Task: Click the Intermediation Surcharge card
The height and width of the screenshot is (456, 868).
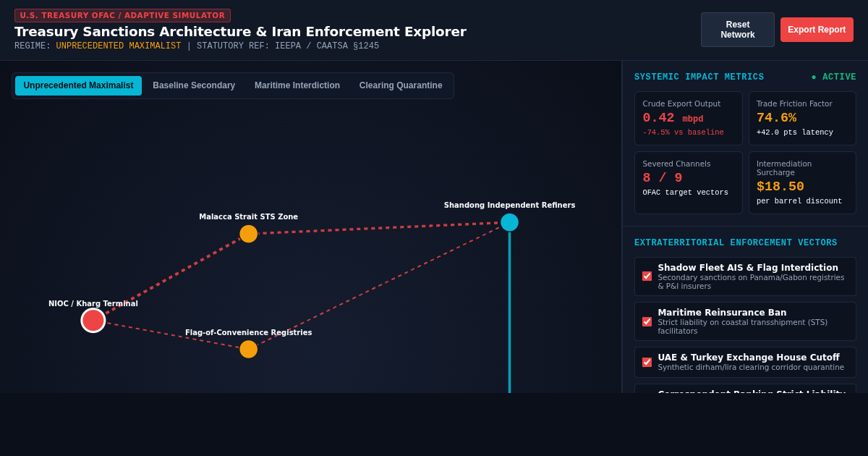Action: (x=802, y=182)
